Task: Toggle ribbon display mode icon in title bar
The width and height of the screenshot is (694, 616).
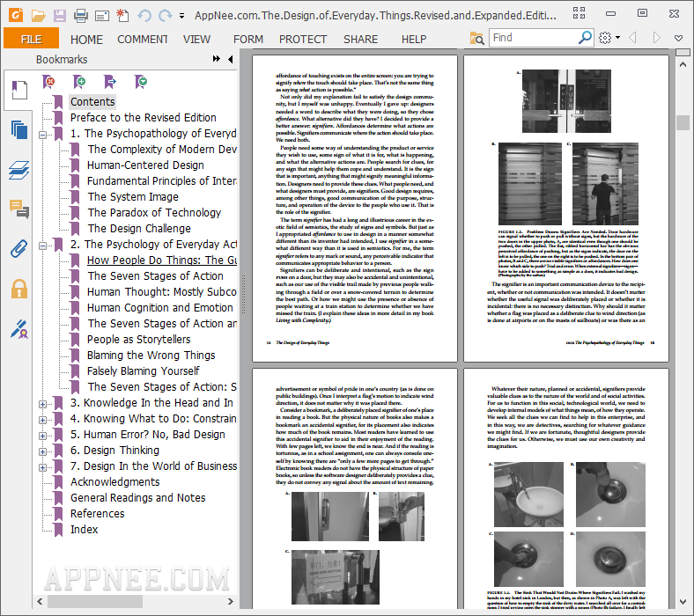Action: coord(579,13)
